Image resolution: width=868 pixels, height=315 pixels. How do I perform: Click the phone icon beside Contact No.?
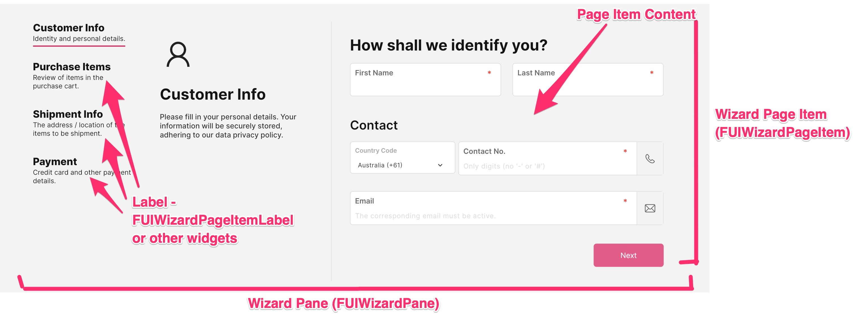[650, 159]
